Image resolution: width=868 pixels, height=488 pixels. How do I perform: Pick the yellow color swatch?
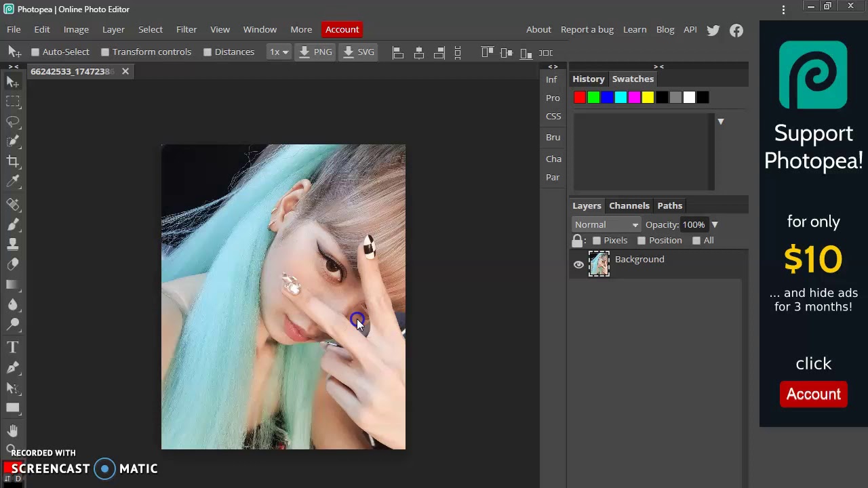pyautogui.click(x=648, y=98)
